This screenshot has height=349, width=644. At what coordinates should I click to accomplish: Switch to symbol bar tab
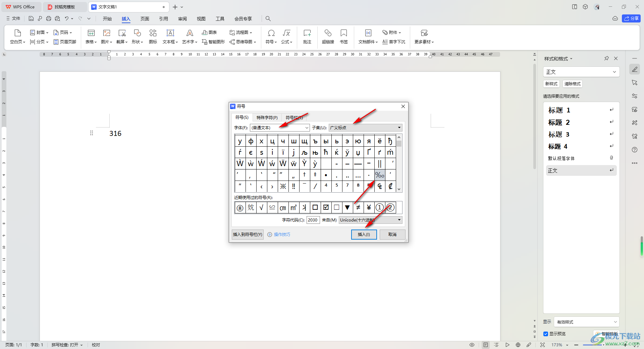(294, 117)
